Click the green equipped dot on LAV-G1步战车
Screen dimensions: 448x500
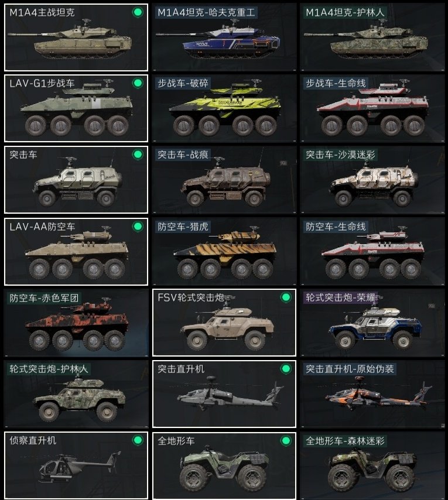click(138, 83)
